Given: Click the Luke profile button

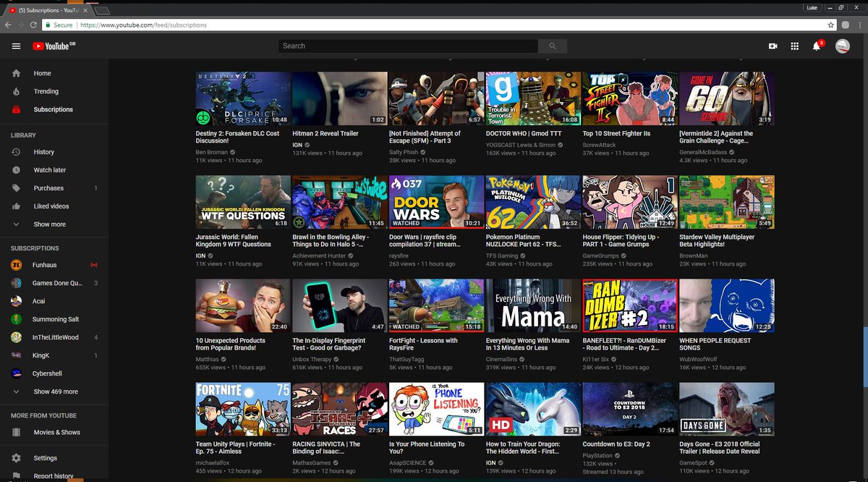Looking at the screenshot, I should point(813,7).
